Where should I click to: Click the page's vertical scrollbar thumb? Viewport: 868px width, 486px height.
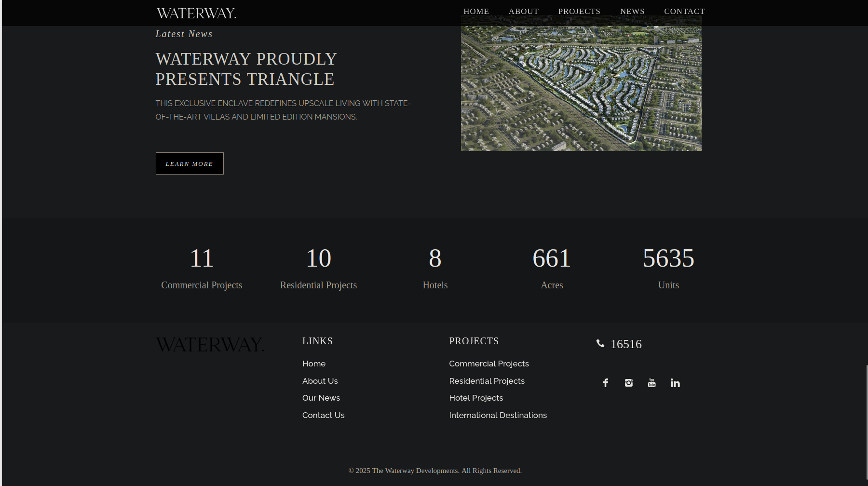[x=867, y=424]
